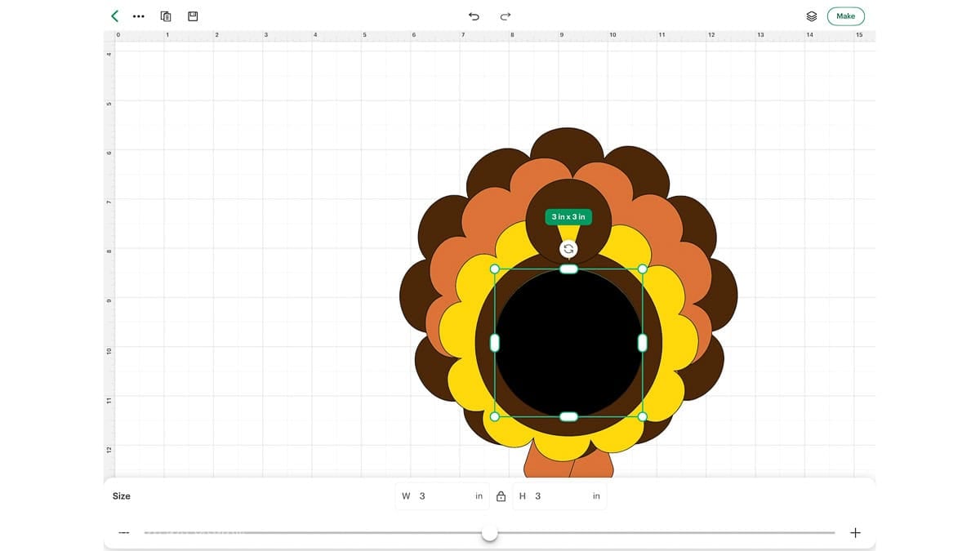Click the copy/paste clipboard icon
Viewport: 980px width, 551px height.
(166, 16)
